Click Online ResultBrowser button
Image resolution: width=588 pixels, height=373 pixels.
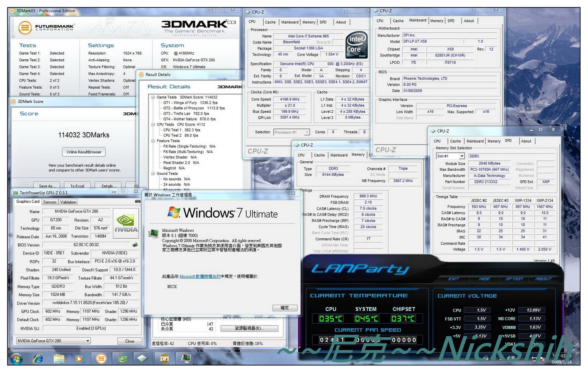click(84, 152)
